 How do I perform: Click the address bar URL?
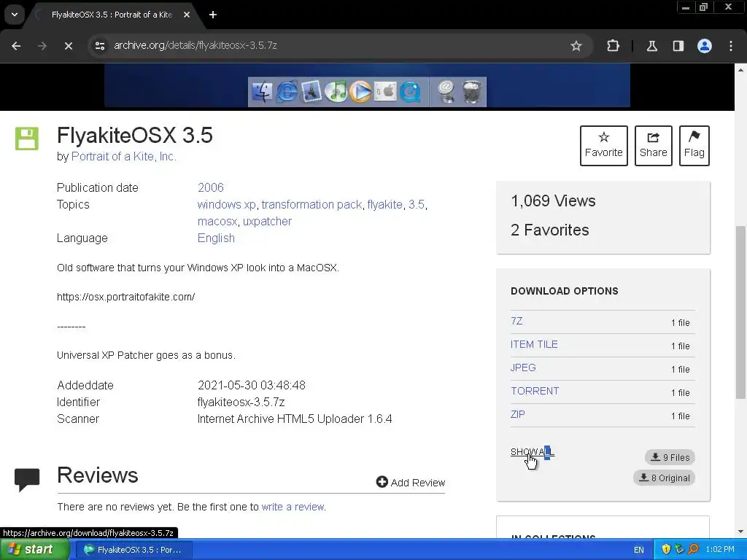point(196,46)
